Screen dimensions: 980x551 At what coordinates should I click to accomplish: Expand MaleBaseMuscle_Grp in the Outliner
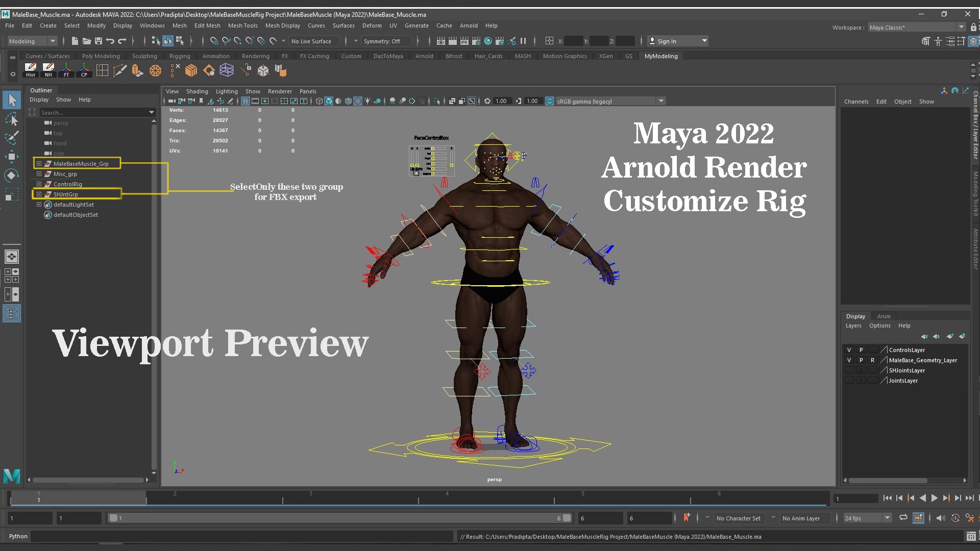click(x=39, y=164)
